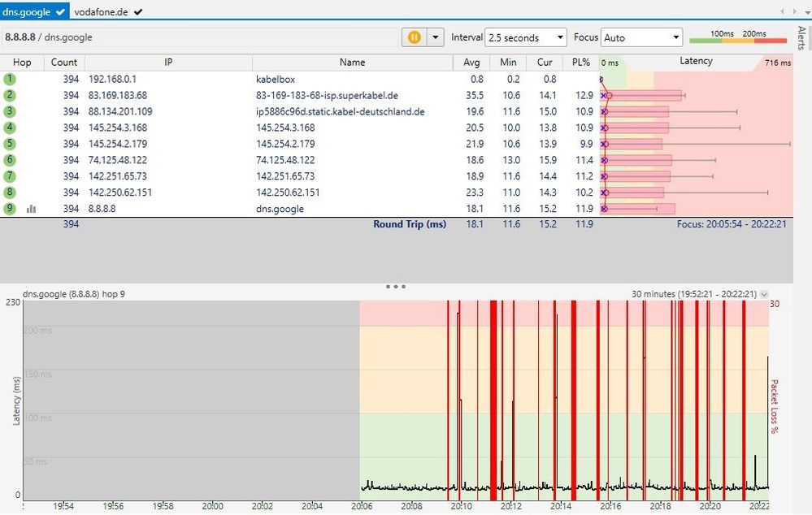Screen dimensions: 812x515
Task: Click the Avg column header
Action: click(x=471, y=63)
